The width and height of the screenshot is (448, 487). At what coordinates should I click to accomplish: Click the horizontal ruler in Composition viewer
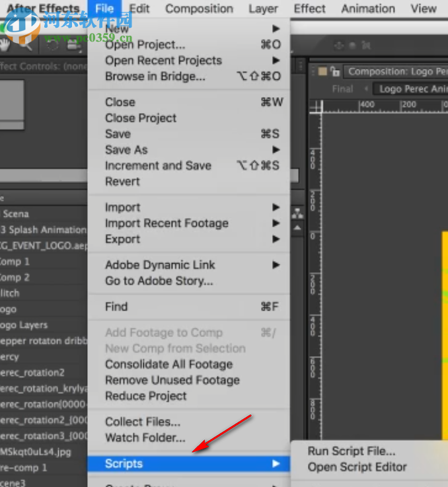pyautogui.click(x=385, y=106)
